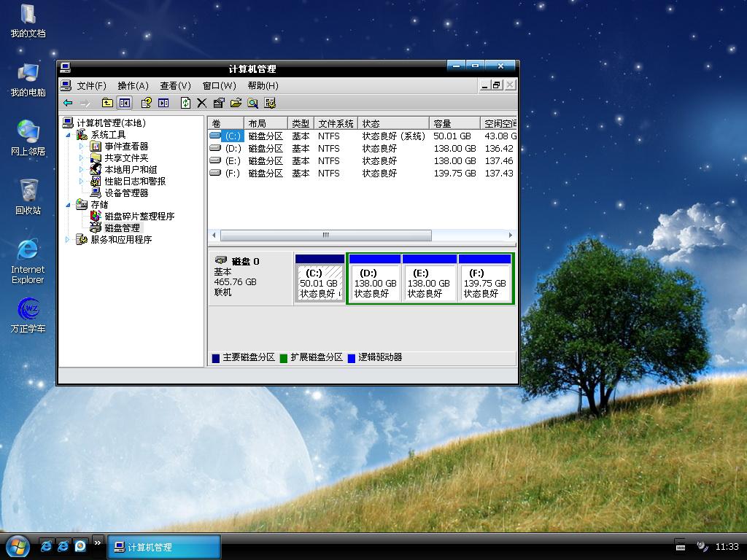Viewport: 747px width, 560px height.
Task: Click the magnifying glass toolbar icon
Action: (x=252, y=103)
